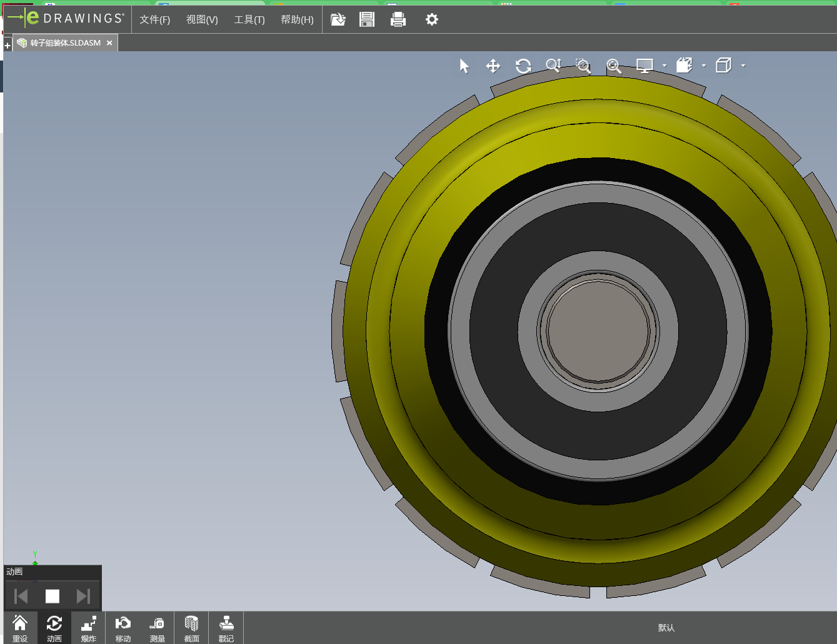Click the zoom in/out magnifier tool

pos(553,66)
